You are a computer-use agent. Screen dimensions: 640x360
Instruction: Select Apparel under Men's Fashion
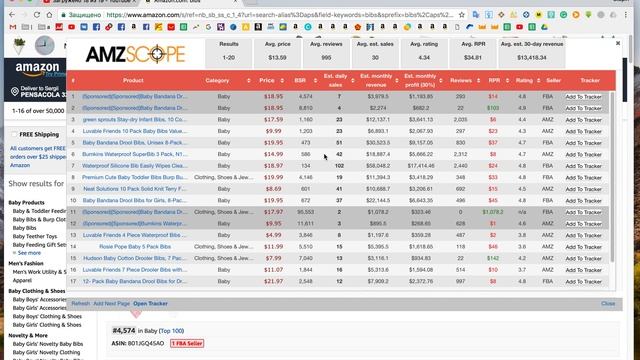tap(22, 280)
